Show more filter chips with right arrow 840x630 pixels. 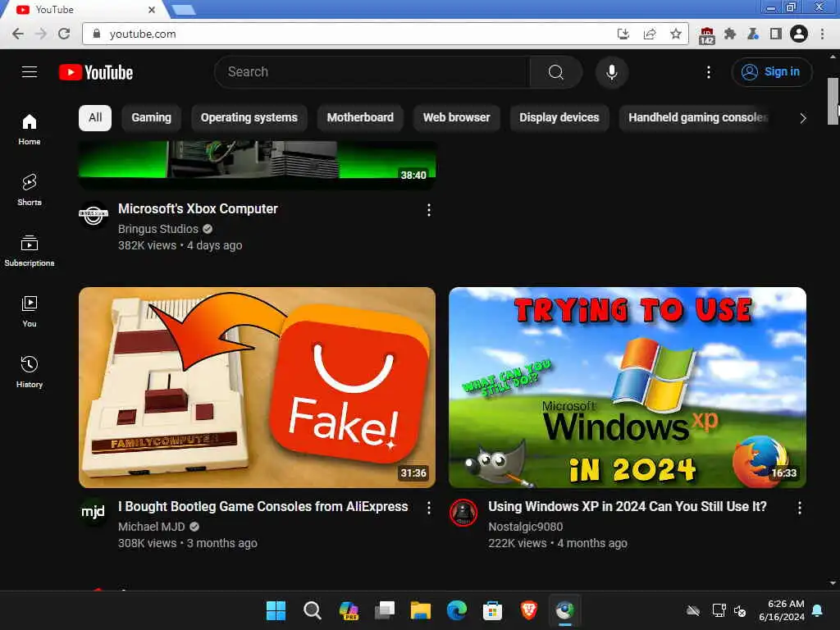click(802, 118)
